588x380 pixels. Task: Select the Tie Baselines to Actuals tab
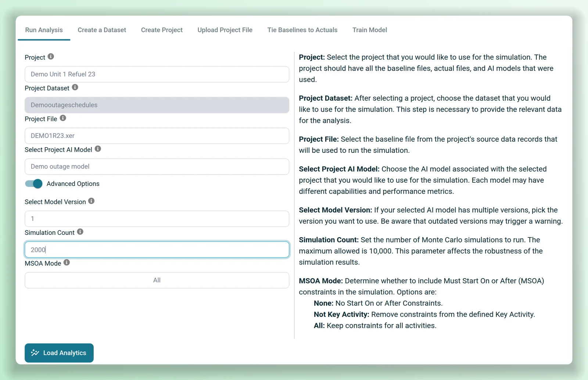point(302,30)
